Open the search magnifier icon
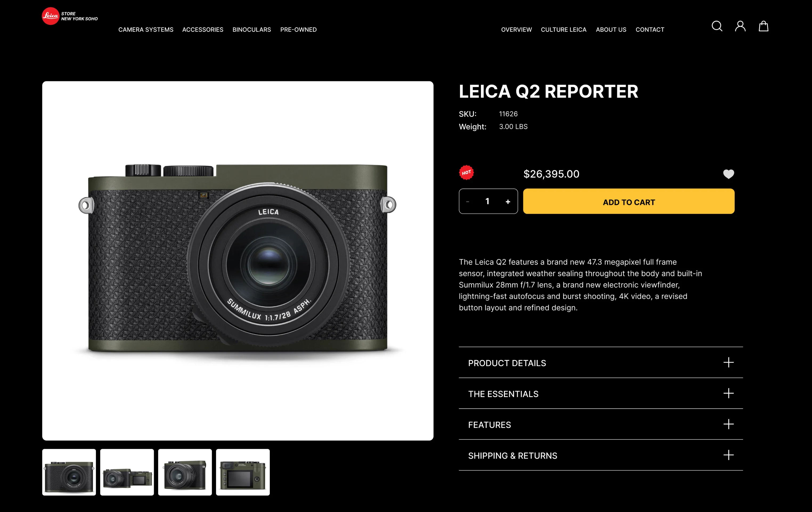This screenshot has height=512, width=812. coord(717,26)
